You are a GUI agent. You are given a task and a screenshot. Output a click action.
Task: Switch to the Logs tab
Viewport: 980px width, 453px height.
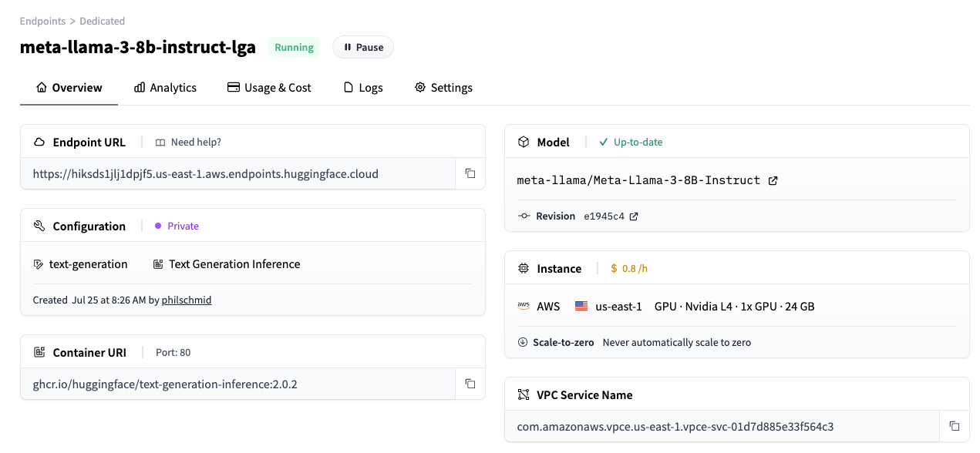coord(363,88)
